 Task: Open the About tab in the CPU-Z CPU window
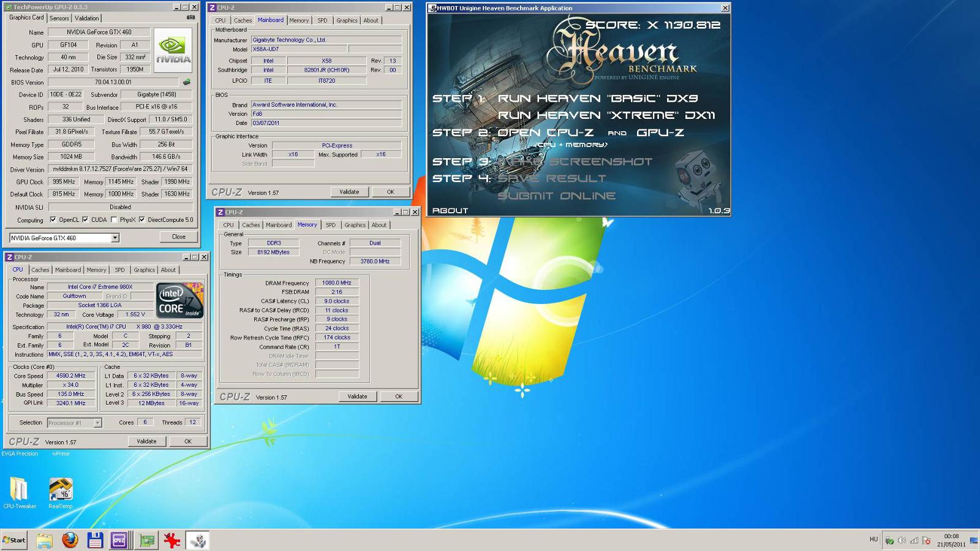[168, 270]
